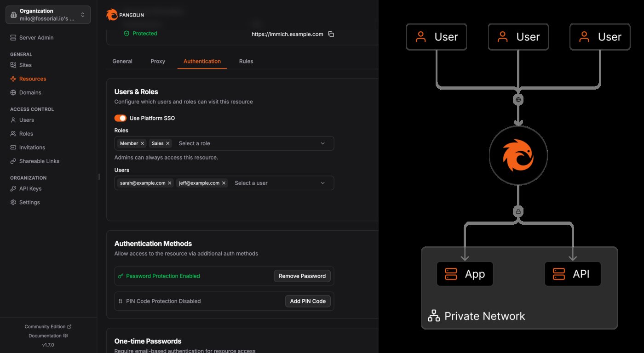Click the Domains globe icon in the sidebar

pyautogui.click(x=13, y=93)
